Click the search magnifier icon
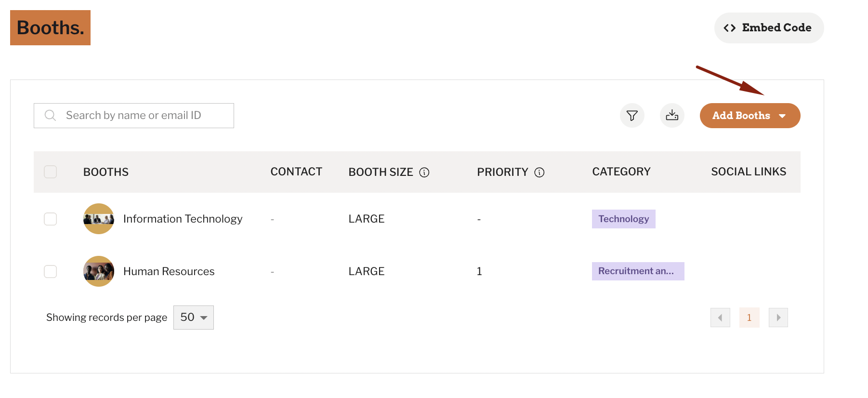Screen dimensions: 868x398 point(50,116)
